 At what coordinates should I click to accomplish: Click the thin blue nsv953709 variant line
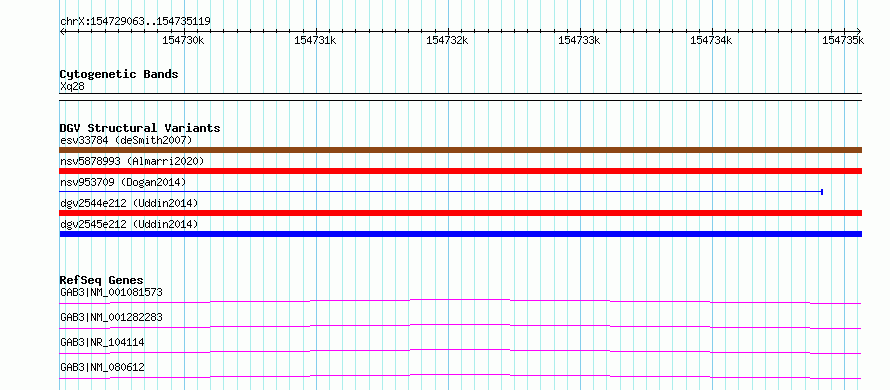point(441,192)
